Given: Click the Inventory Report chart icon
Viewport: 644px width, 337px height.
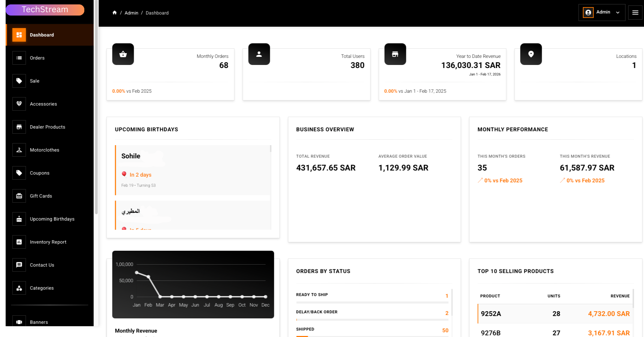Looking at the screenshot, I should 19,242.
